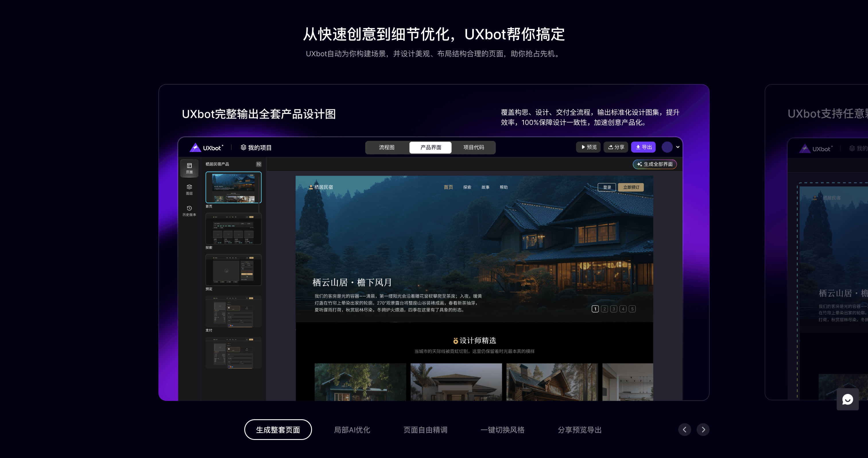
Task: Click the UXbot logo icon
Action: click(x=195, y=148)
